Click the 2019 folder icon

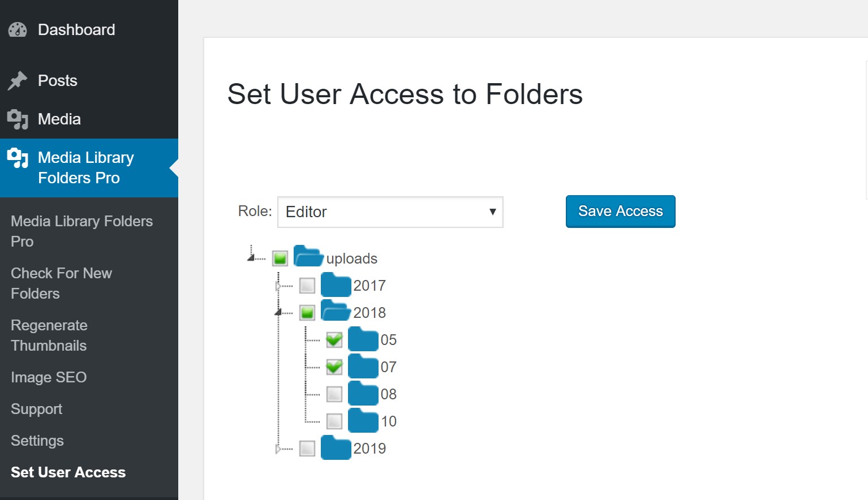click(x=335, y=447)
